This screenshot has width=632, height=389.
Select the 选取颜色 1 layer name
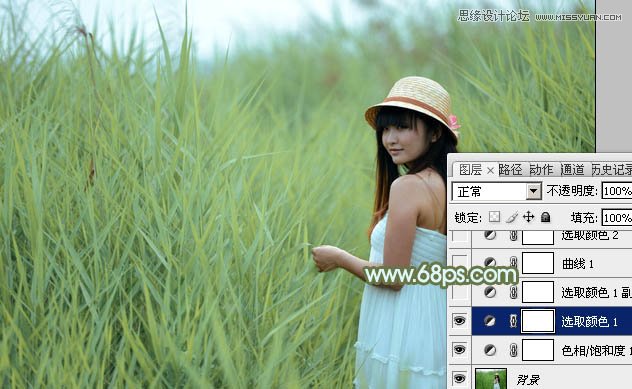(590, 322)
